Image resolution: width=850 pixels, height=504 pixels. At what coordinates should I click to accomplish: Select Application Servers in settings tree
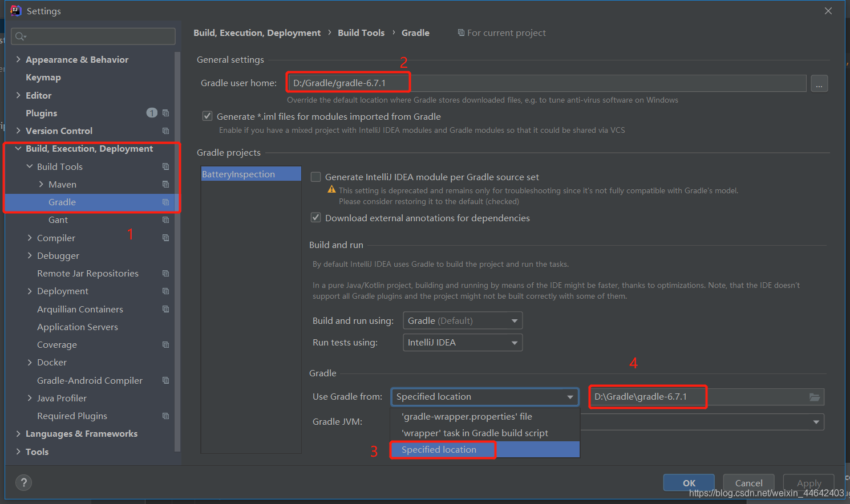coord(78,327)
